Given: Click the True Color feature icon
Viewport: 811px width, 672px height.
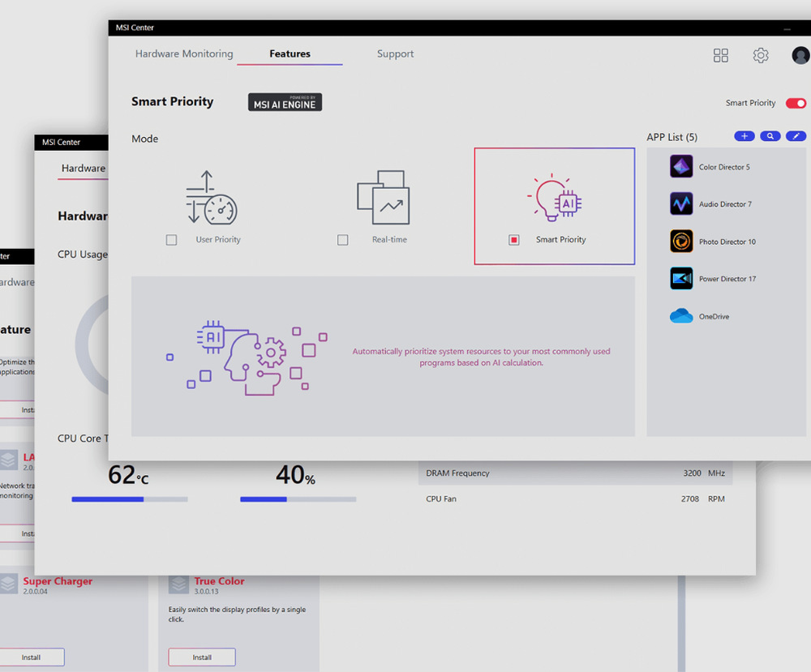Looking at the screenshot, I should tap(178, 584).
